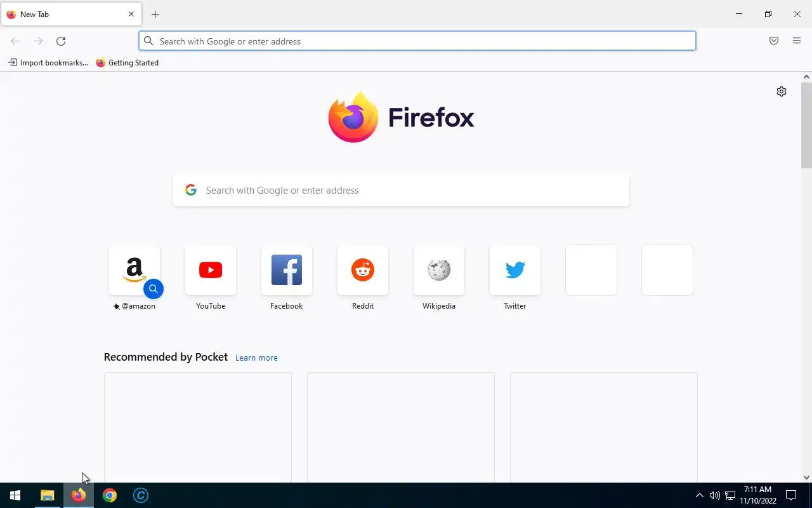
Task: Click magnifier icon in address bar
Action: click(148, 41)
